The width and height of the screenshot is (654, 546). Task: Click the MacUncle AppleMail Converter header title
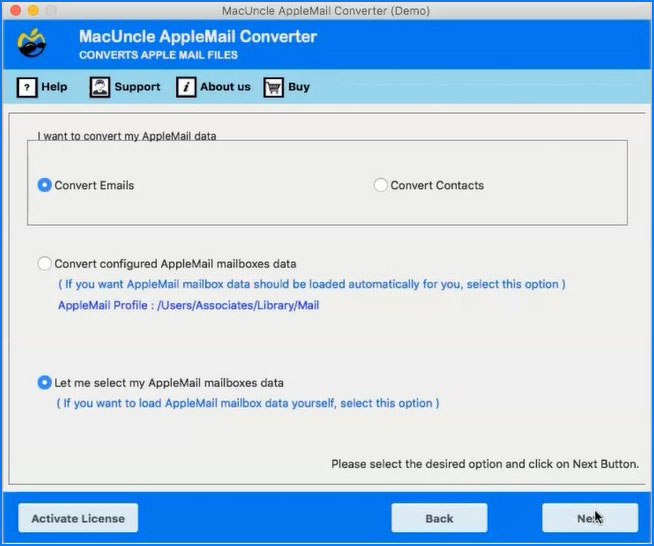[198, 37]
